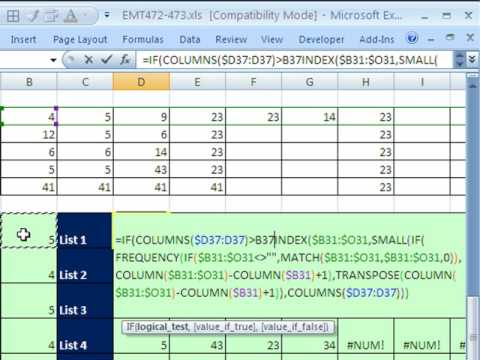The width and height of the screenshot is (480, 360).
Task: Click the count 4 beside List 2
Action: coord(29,267)
